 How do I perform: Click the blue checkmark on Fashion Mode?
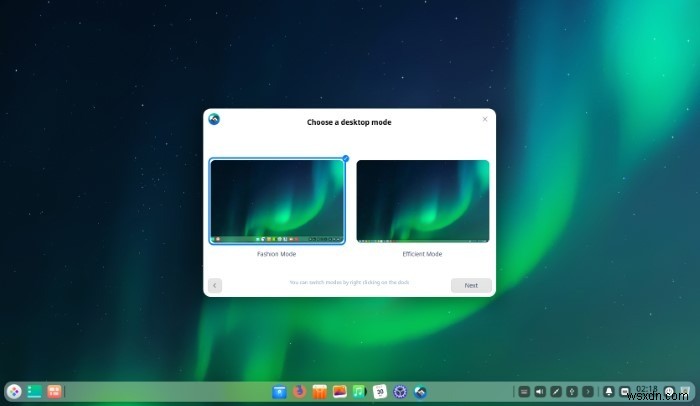coord(346,159)
